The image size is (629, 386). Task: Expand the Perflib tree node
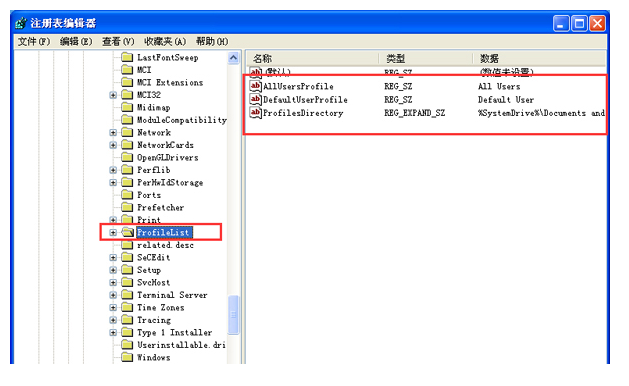[113, 170]
